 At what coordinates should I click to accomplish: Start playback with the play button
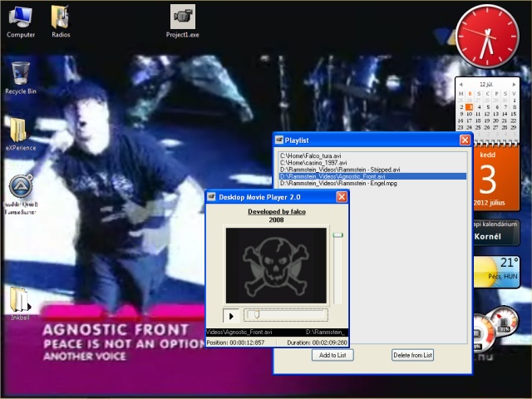click(231, 316)
